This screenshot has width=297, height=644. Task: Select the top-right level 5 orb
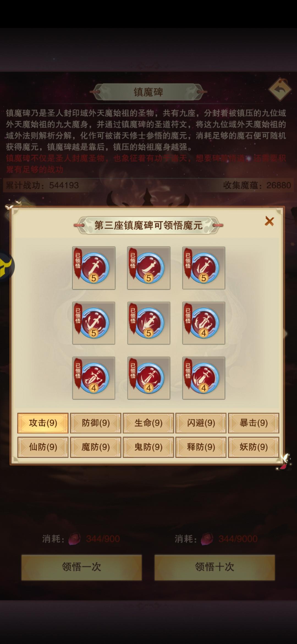(204, 268)
